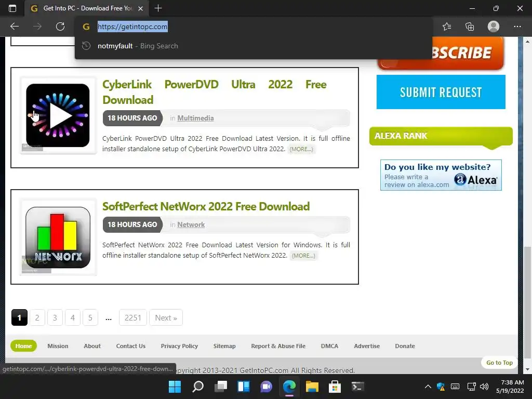The image size is (532, 399).
Task: Click the SUBMIT REQUEST button
Action: point(441,92)
